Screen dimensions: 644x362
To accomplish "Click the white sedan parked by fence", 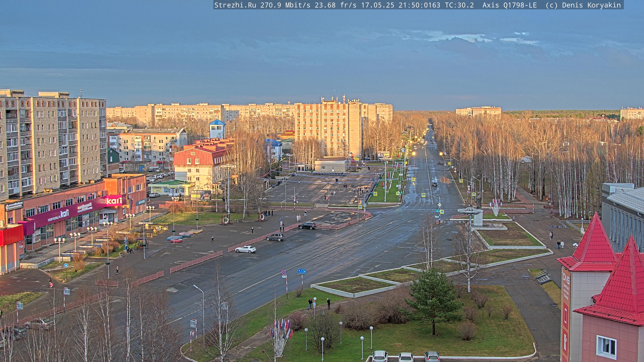I will (x=246, y=249).
